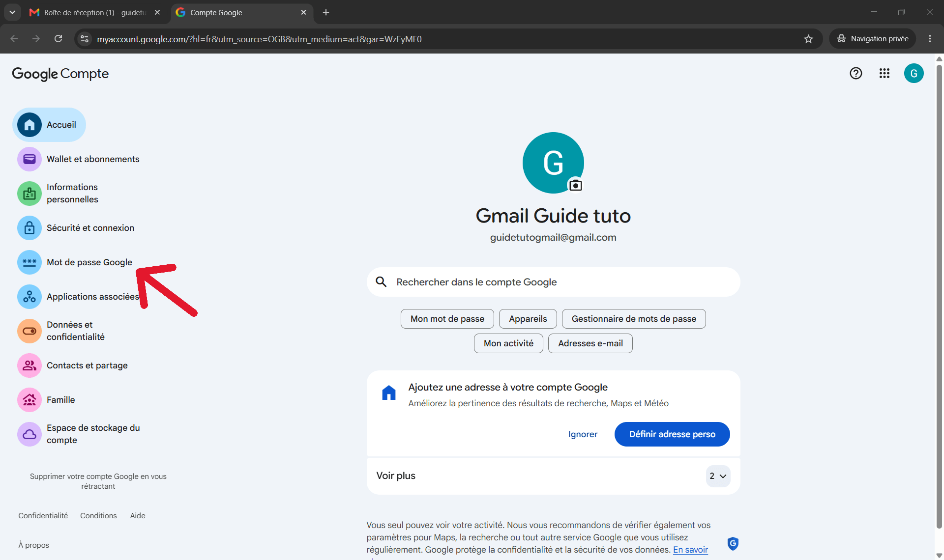
Task: Click the guidetutogmail@gmail.com address text
Action: [x=553, y=237]
